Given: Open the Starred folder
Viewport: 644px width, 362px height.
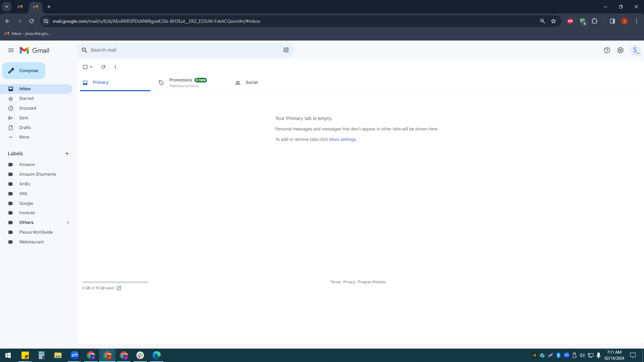Looking at the screenshot, I should point(36,99).
